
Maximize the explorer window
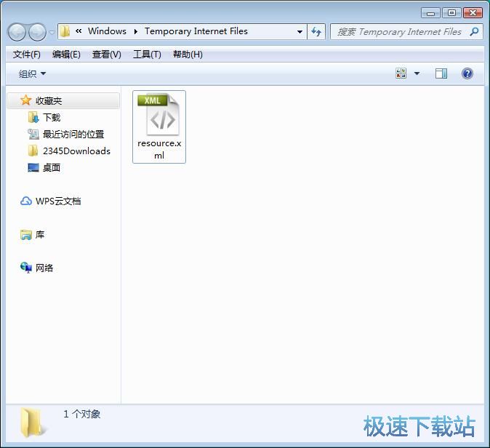pos(451,13)
